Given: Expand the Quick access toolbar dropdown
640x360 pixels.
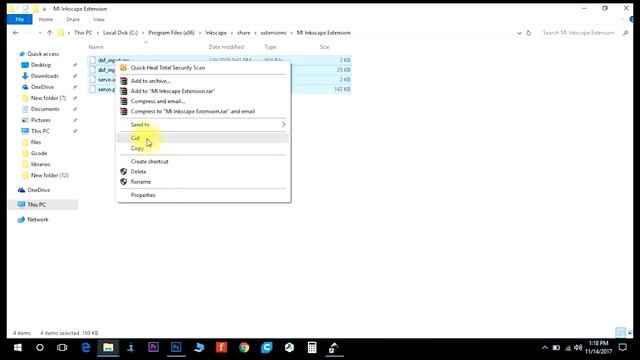Looking at the screenshot, I should [44, 9].
